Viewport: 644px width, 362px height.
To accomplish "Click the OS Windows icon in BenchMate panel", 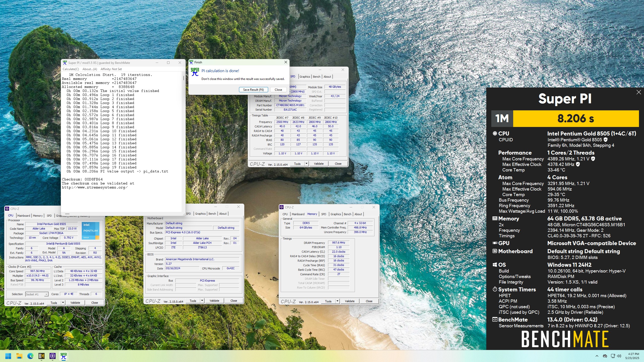I will pyautogui.click(x=495, y=265).
